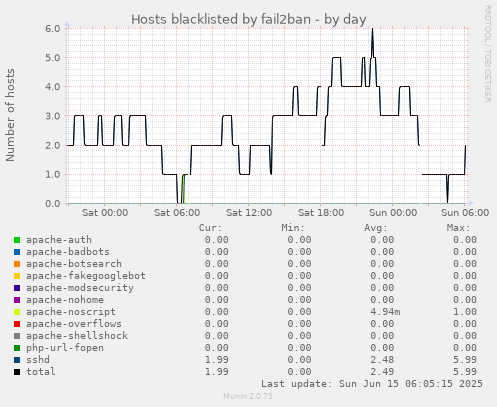This screenshot has height=407, width=497.
Task: Click the 'Munin 2.0.75' version footer
Action: [248, 396]
